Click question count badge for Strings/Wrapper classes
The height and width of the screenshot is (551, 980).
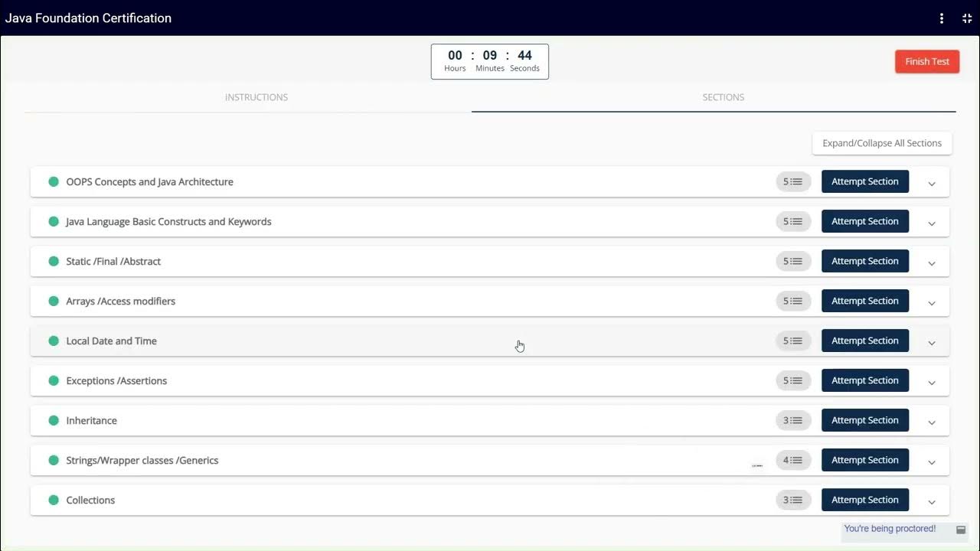coord(793,460)
